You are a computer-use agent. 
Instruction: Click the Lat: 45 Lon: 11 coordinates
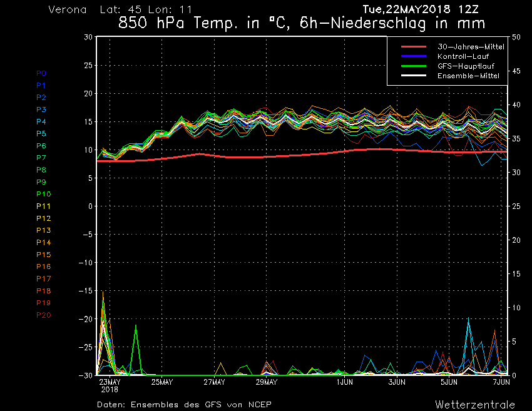pos(146,9)
